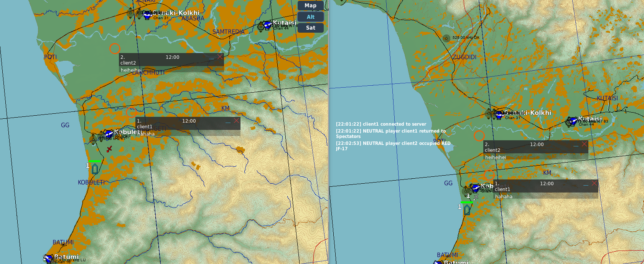This screenshot has width=644, height=264.
Task: Click the ZUGDIDI town label
Action: pos(464,57)
